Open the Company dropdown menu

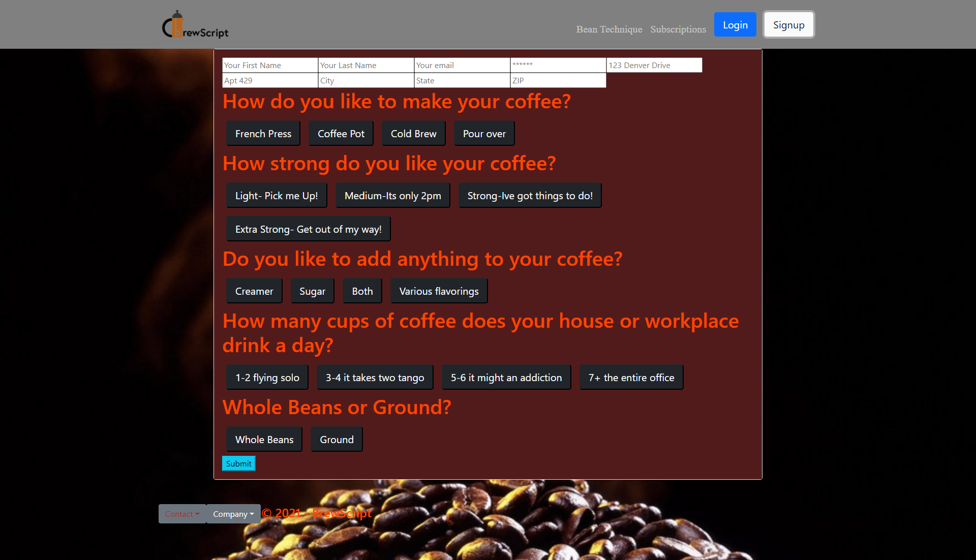[x=233, y=514]
